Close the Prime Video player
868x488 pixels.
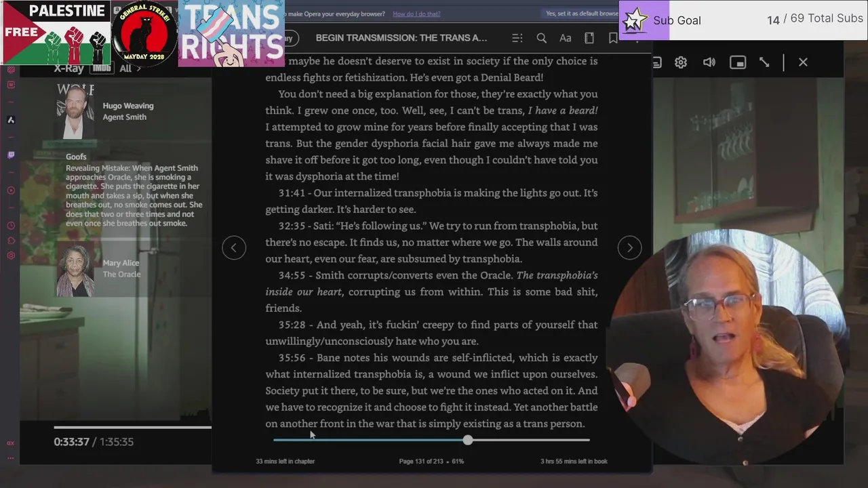tap(803, 62)
